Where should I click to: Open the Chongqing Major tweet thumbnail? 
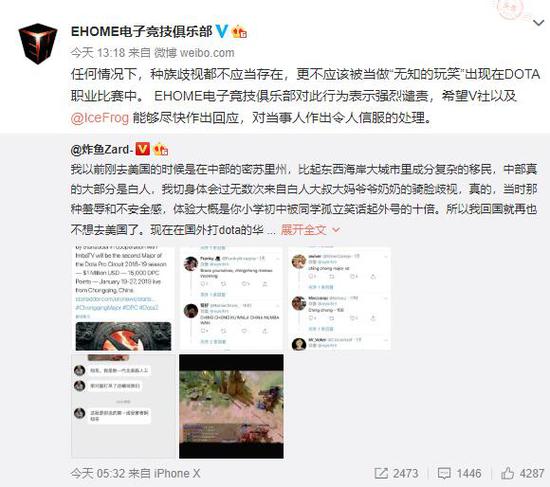pyautogui.click(x=123, y=298)
